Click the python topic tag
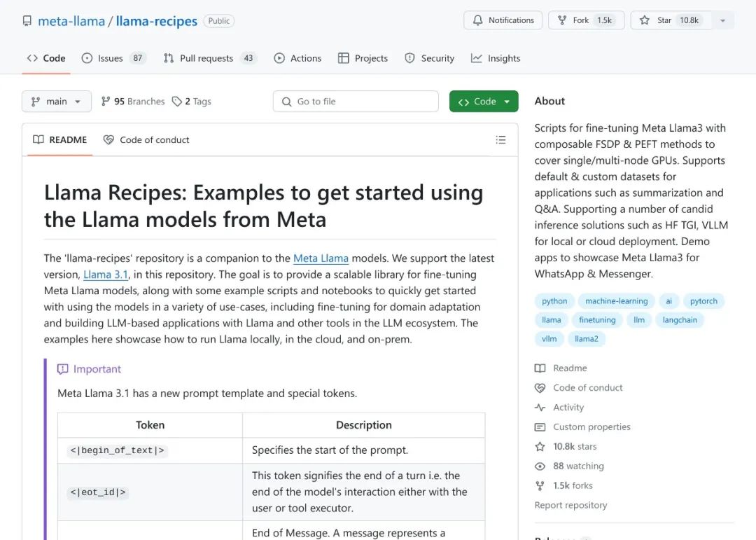Viewport: 756px width, 540px height. 554,301
